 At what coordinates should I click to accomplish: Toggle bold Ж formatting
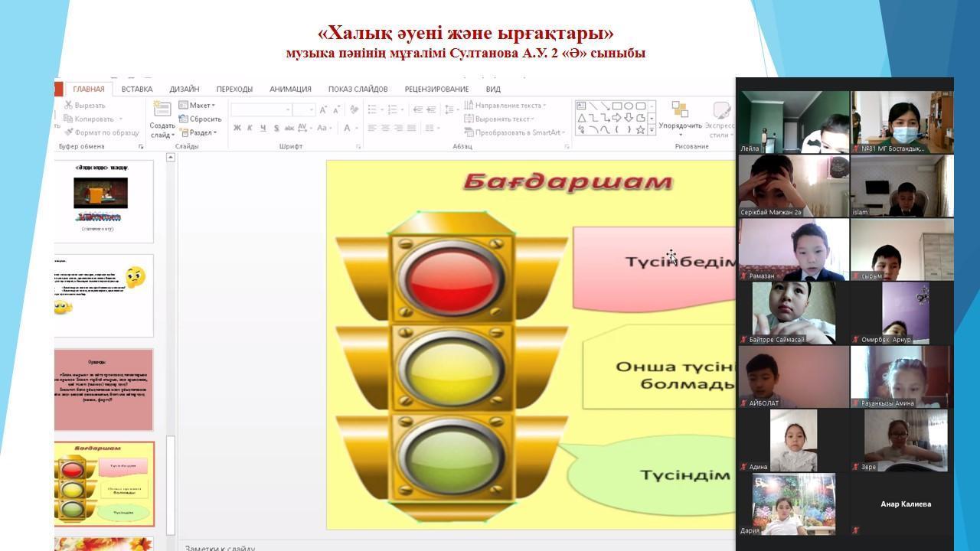(237, 128)
